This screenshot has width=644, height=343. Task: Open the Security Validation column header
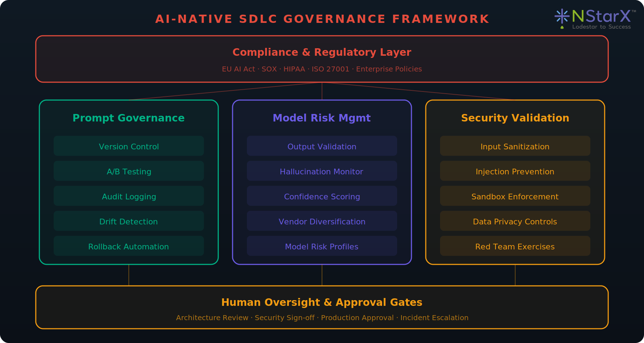point(515,118)
